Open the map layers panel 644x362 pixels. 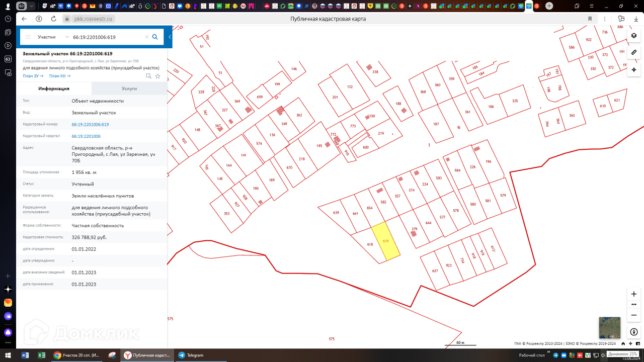click(x=634, y=36)
